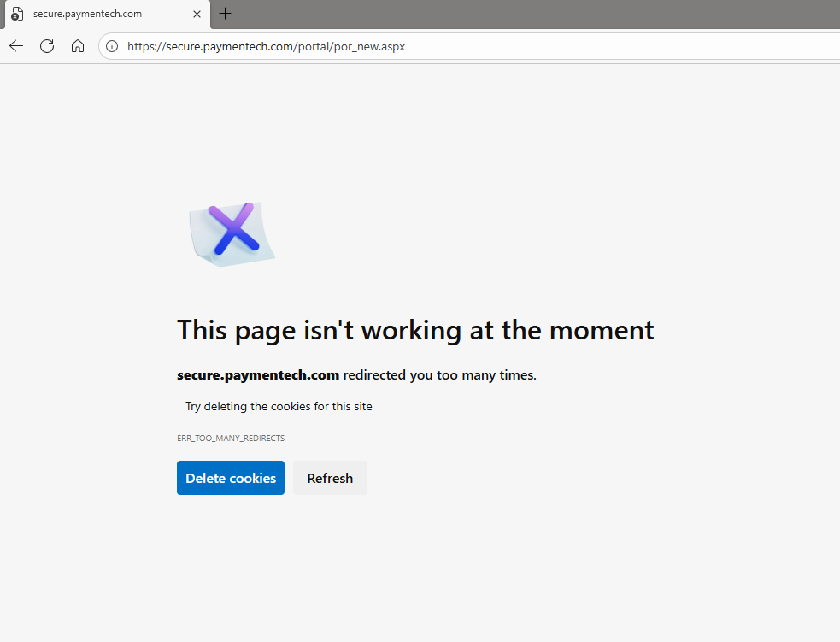This screenshot has width=840, height=642.
Task: Click the 'This page isn't working at the moment' heading
Action: [415, 330]
